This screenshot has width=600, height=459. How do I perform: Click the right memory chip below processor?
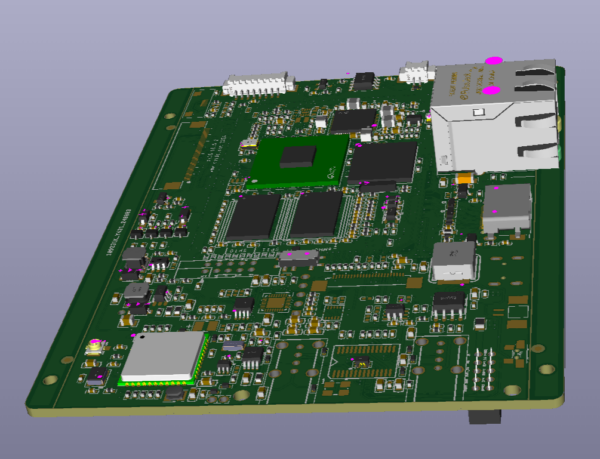click(x=316, y=213)
